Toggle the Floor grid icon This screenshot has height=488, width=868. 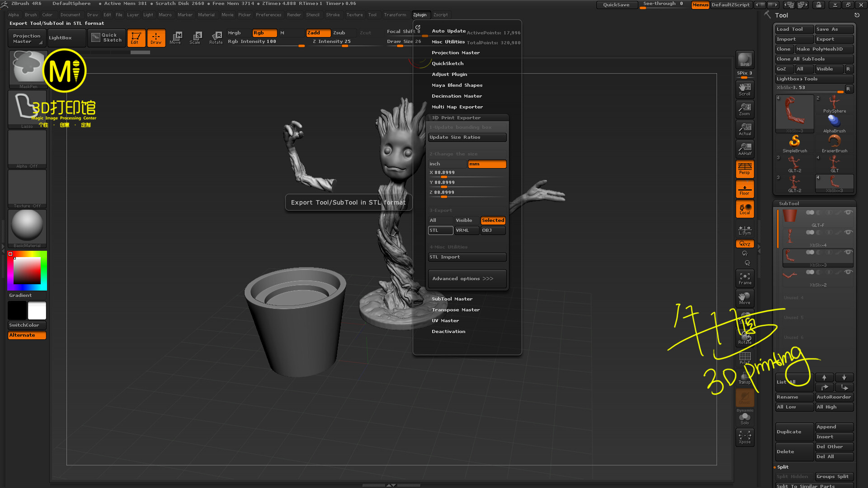[x=745, y=189]
